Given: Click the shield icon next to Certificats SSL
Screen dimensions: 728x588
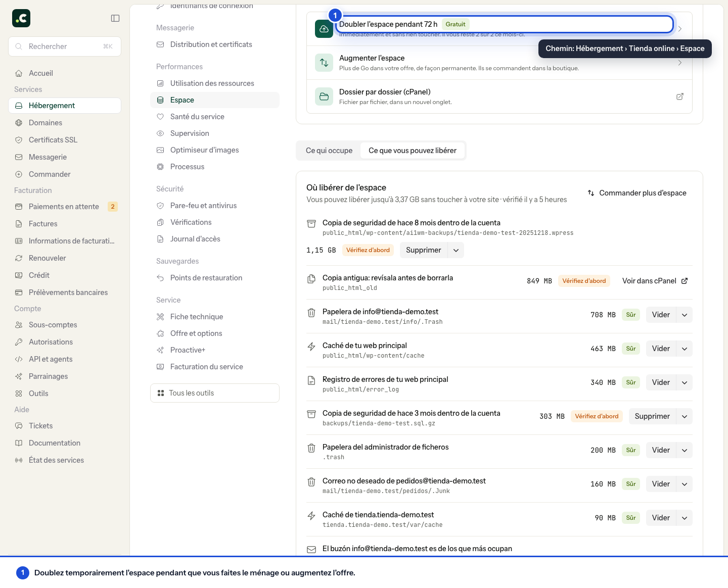Looking at the screenshot, I should [x=19, y=140].
